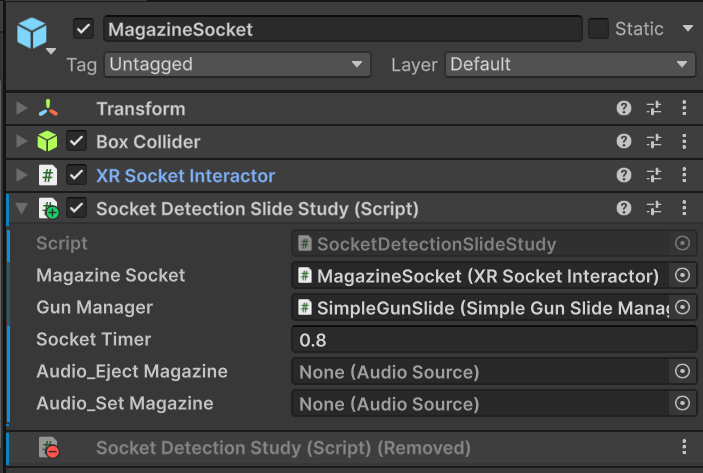This screenshot has height=473, width=703.
Task: Click the Gun Manager SimpleGunSlide reference field
Action: click(482, 307)
